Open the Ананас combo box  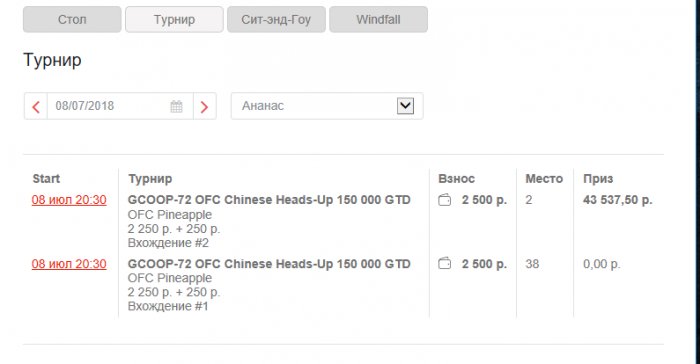coord(327,106)
